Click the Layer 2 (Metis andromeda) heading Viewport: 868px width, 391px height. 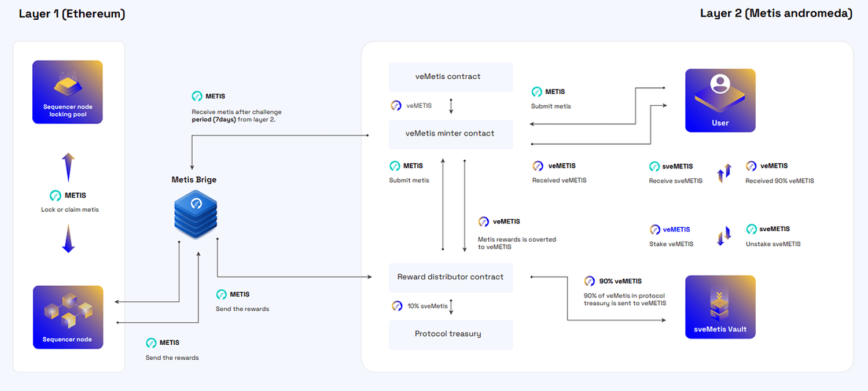click(775, 14)
